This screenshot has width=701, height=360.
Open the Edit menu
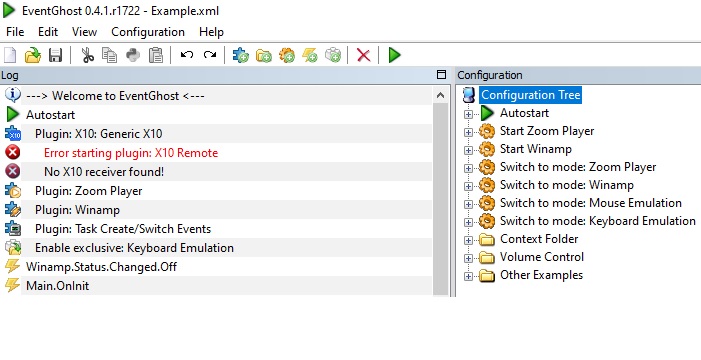48,32
